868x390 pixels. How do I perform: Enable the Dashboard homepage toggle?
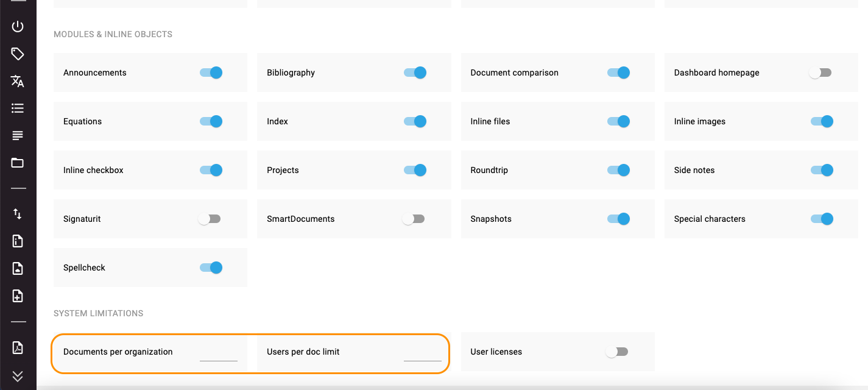tap(820, 73)
